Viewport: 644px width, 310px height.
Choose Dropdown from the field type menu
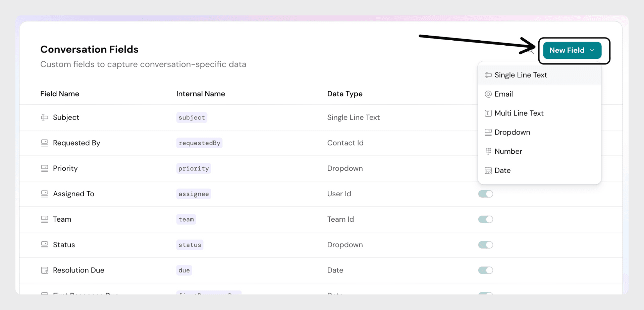512,132
